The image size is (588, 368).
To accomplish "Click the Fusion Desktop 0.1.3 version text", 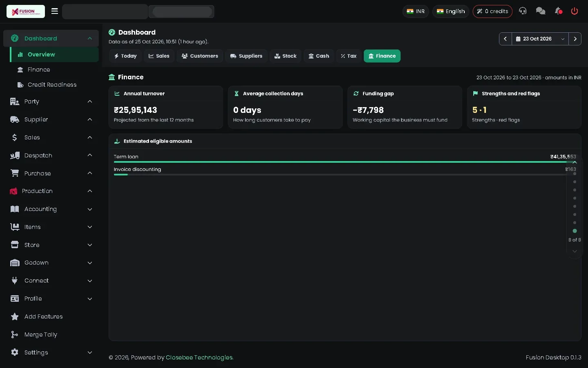I will click(x=553, y=357).
